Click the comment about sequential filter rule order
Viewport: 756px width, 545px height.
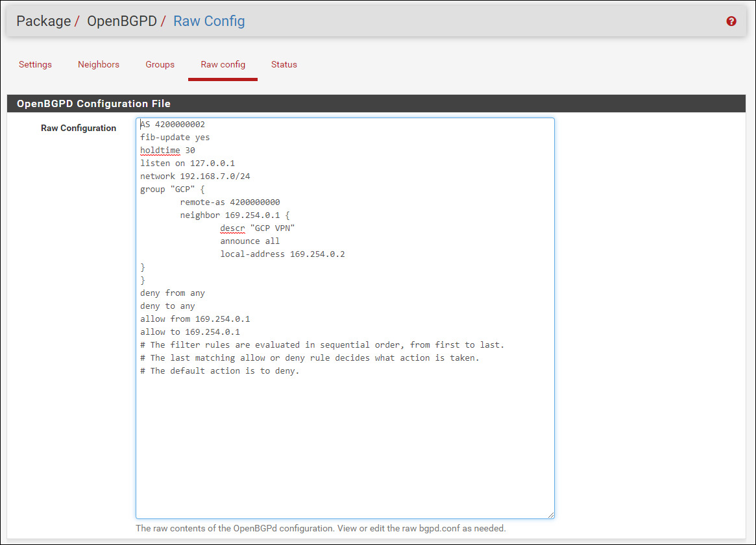point(322,346)
